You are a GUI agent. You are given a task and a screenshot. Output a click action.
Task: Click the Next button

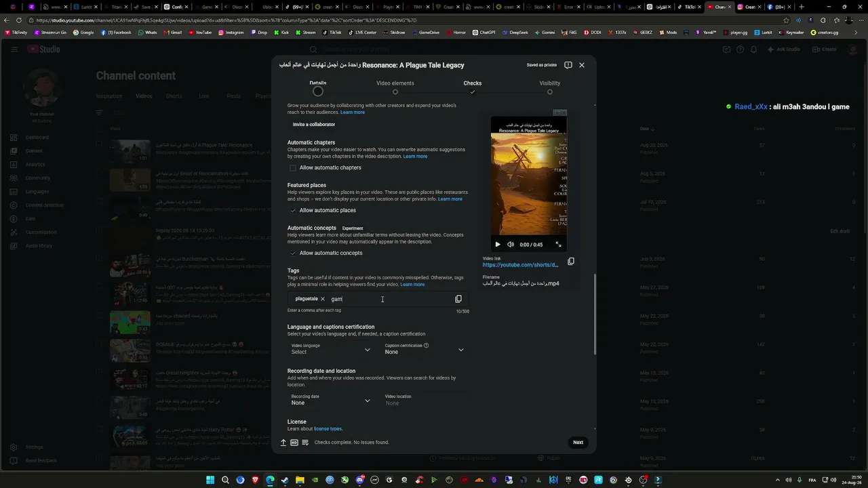(578, 443)
